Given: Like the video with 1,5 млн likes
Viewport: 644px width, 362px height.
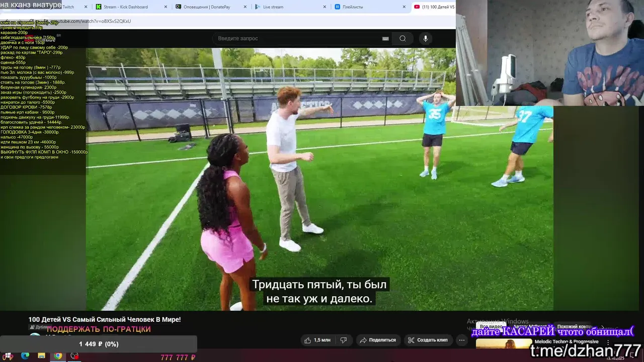Looking at the screenshot, I should click(318, 340).
